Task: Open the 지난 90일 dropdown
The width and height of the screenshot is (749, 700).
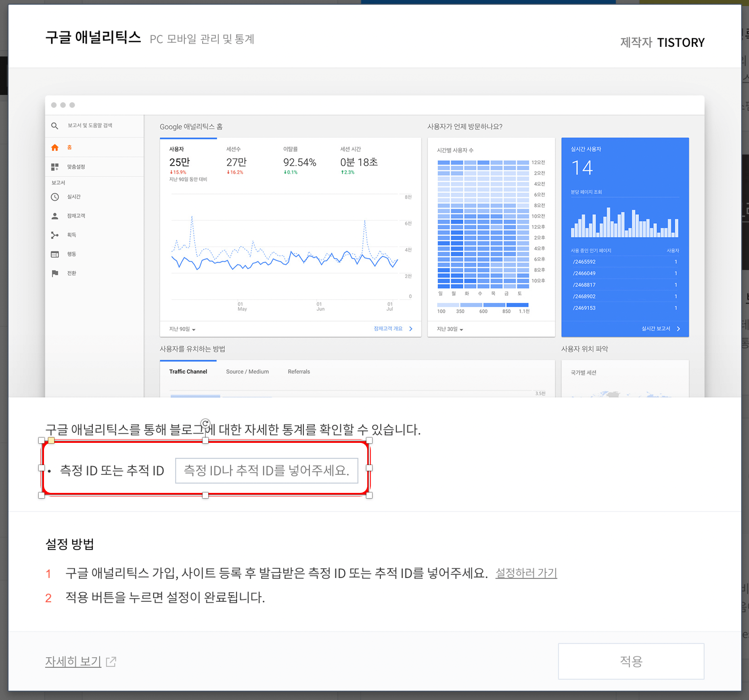Action: click(182, 329)
